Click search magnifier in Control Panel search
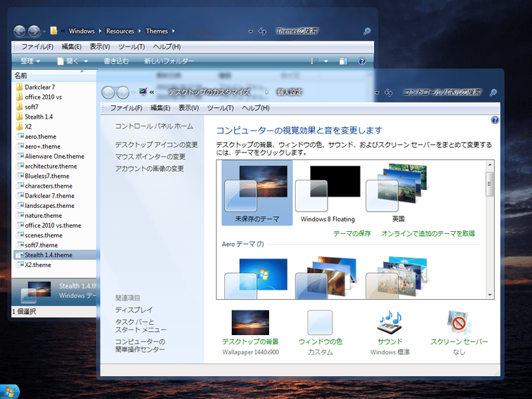 [x=493, y=93]
